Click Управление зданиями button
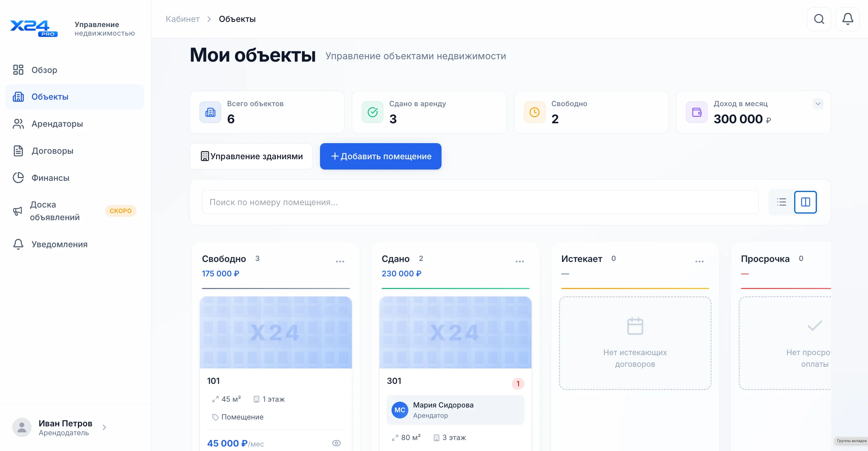 (251, 156)
